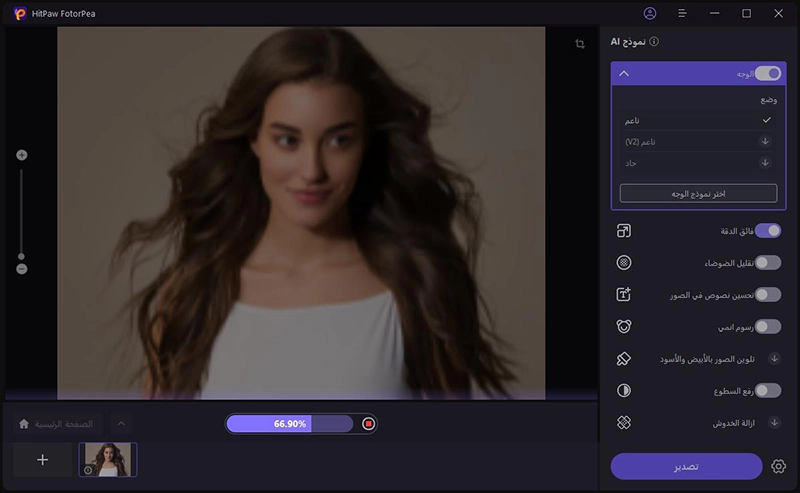Stop processing with the red stop button

point(368,424)
